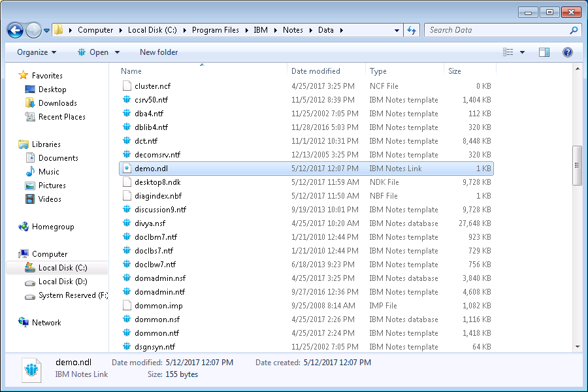Click the search magnifier icon
This screenshot has height=392, width=588.
574,30
